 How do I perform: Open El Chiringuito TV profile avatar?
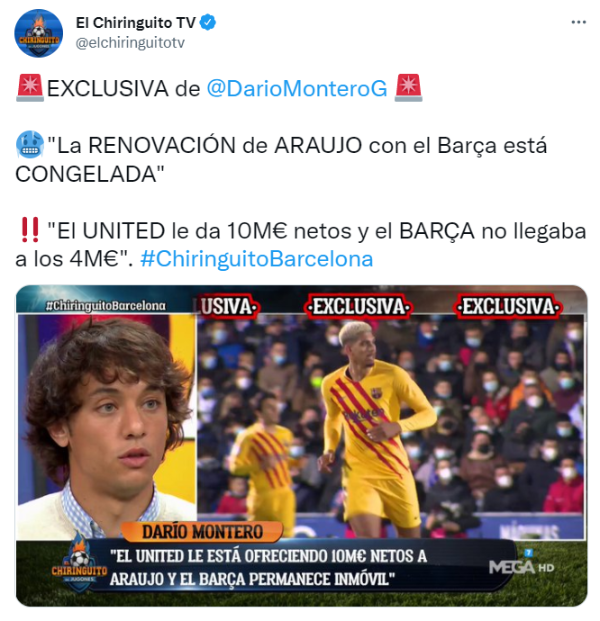(38, 34)
